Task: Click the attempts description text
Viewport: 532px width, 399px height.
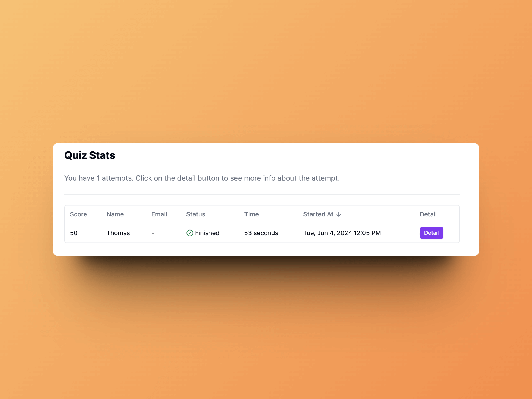Action: click(x=202, y=178)
